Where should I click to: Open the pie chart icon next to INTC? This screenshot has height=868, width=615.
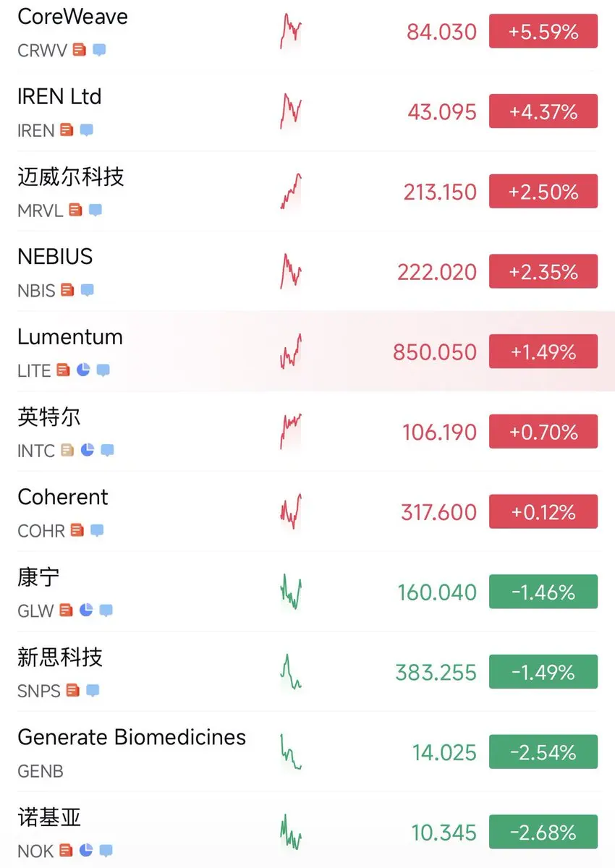pyautogui.click(x=88, y=451)
